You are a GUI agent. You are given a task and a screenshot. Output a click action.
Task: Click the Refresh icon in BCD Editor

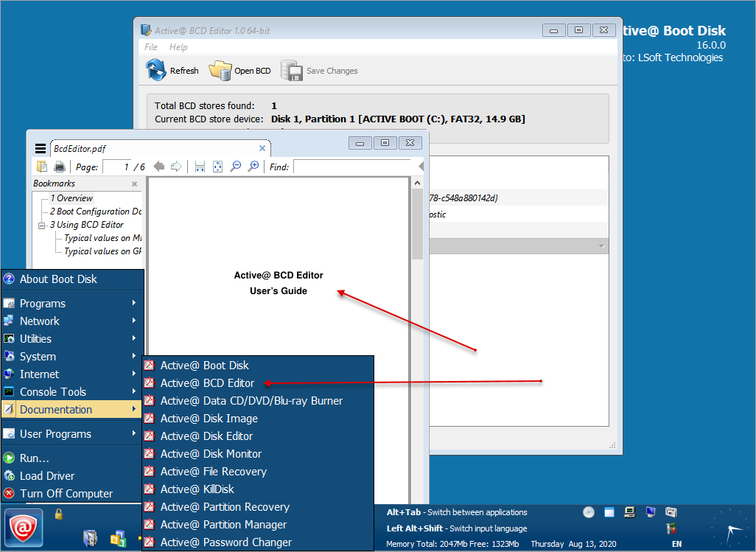click(156, 71)
